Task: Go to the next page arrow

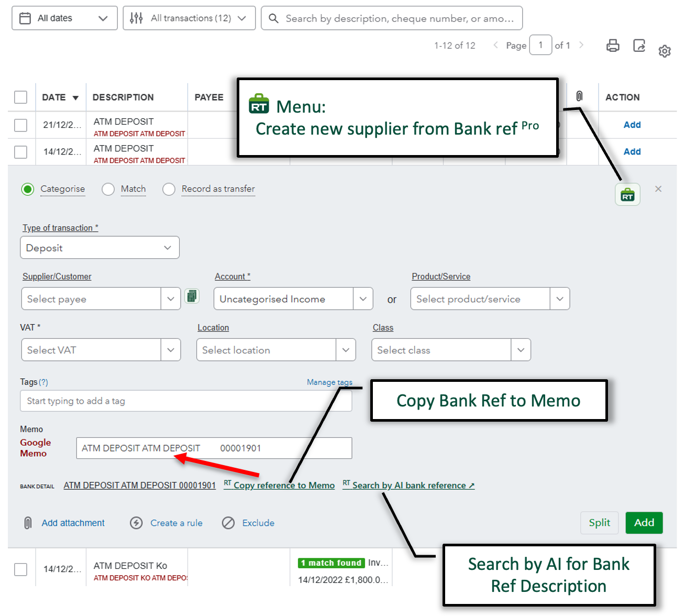Action: (581, 45)
